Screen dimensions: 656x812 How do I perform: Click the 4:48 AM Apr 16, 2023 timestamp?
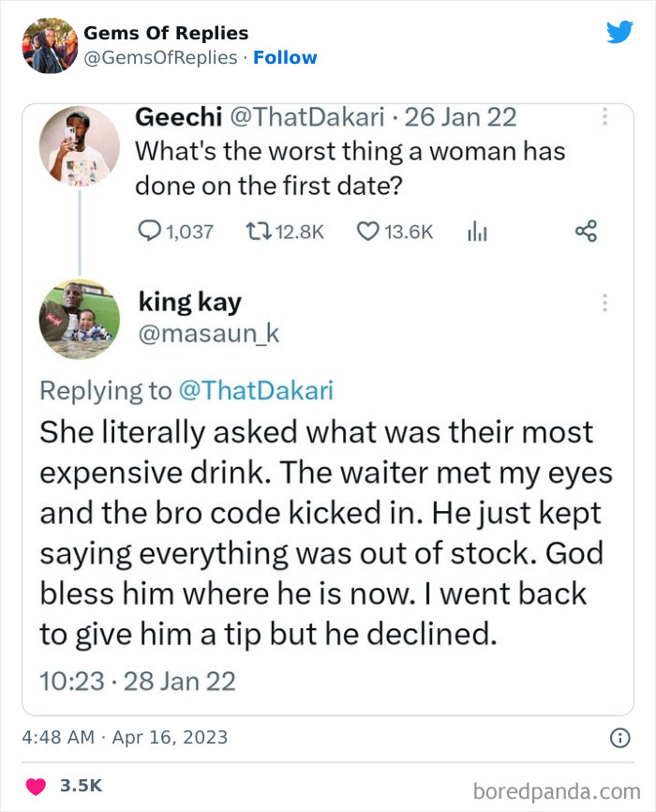click(124, 737)
